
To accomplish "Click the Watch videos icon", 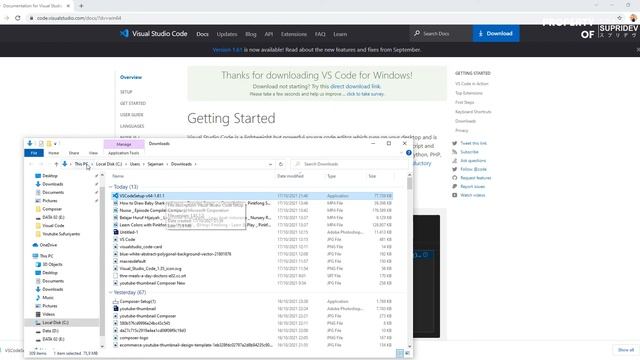I will click(x=454, y=195).
